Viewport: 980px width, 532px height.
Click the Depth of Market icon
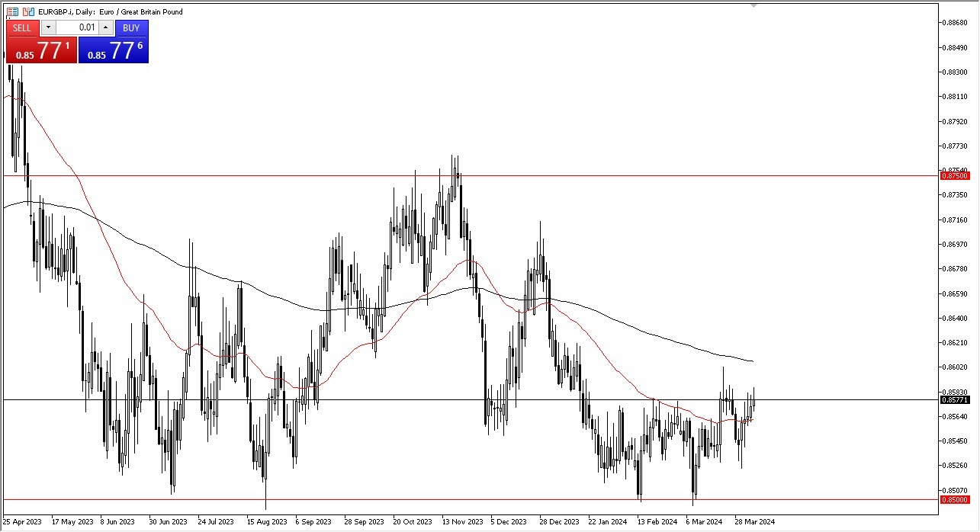click(x=28, y=11)
